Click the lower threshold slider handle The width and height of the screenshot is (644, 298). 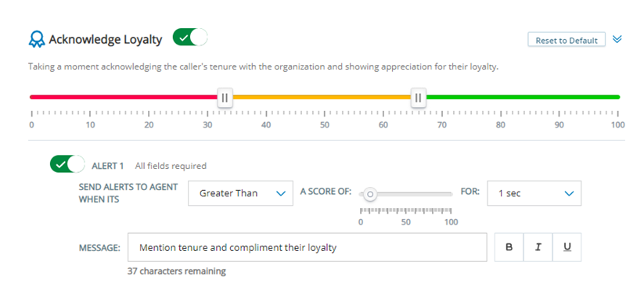coord(225,98)
